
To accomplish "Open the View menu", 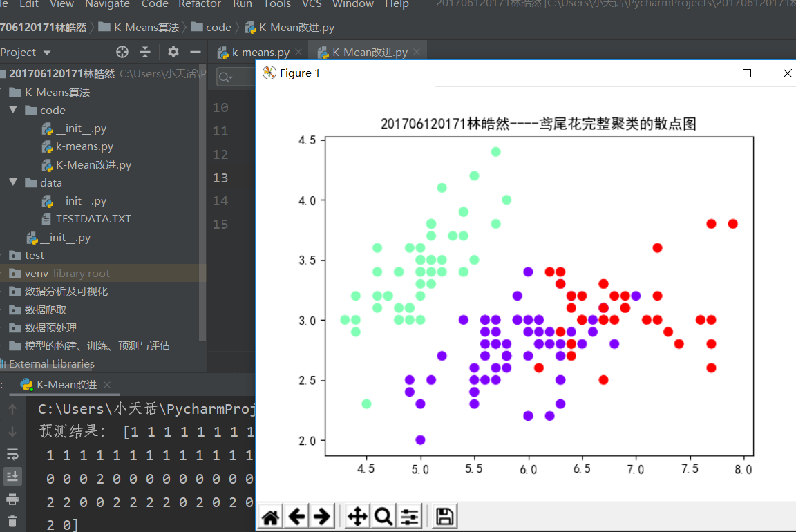I will tap(61, 4).
